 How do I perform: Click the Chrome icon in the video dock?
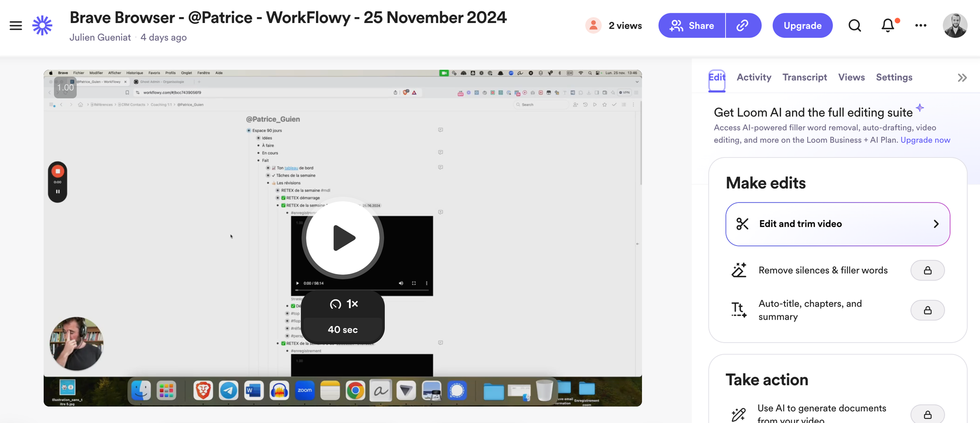click(355, 391)
